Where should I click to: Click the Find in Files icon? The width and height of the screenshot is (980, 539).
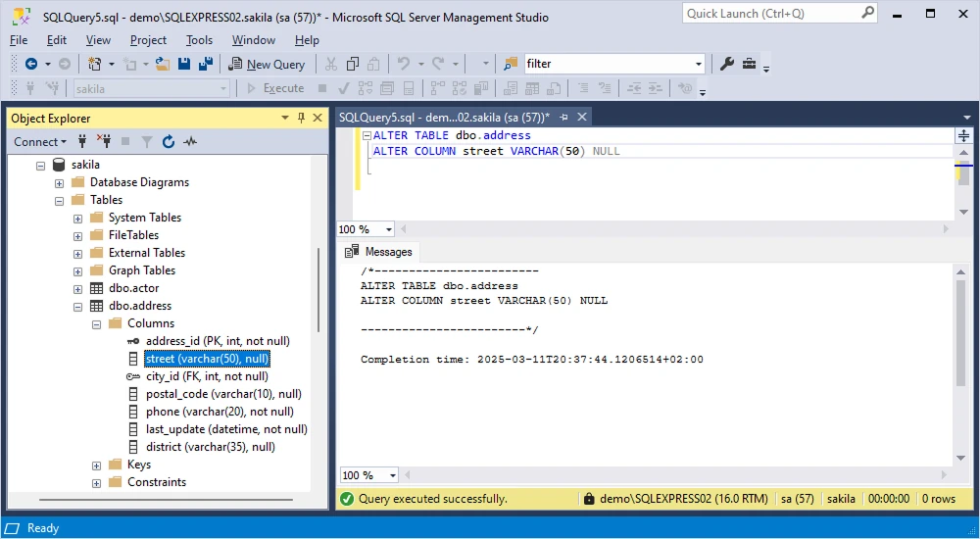[511, 64]
